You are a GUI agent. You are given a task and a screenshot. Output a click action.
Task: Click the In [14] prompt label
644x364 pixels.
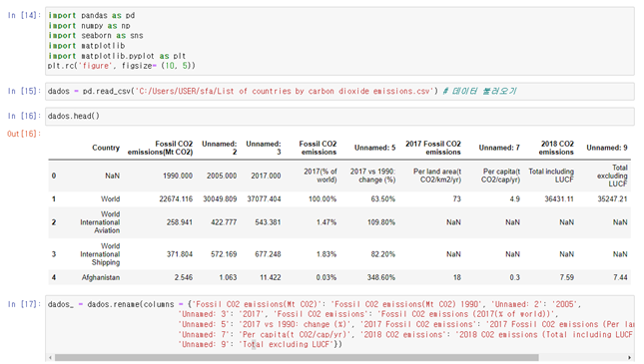(x=24, y=15)
